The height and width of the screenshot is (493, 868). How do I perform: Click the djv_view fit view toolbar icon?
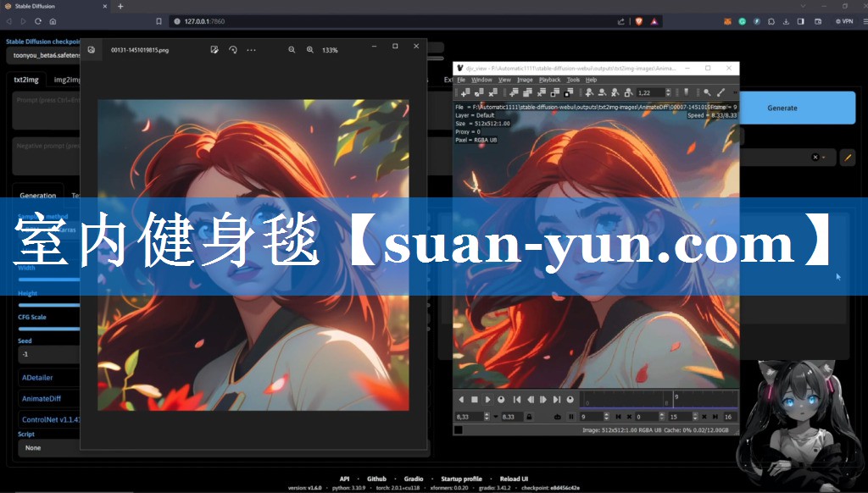click(x=628, y=92)
